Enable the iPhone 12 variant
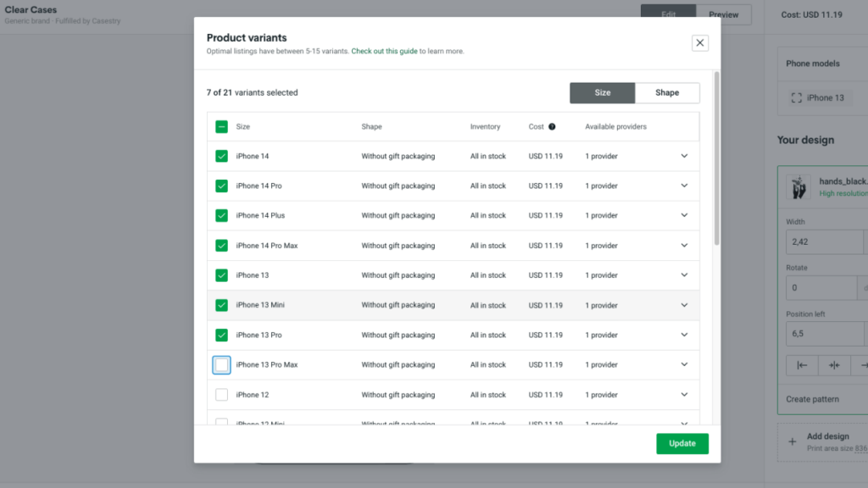The height and width of the screenshot is (488, 868). click(222, 394)
